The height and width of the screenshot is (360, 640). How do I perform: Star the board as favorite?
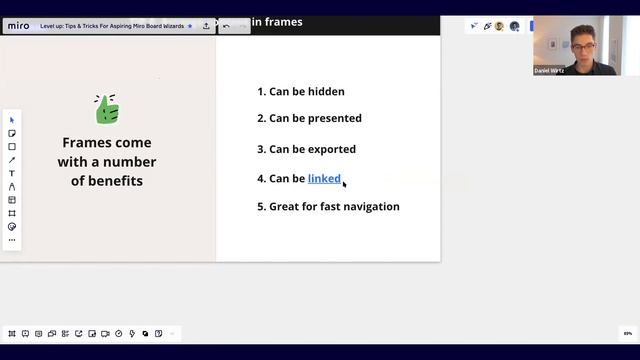(190, 26)
